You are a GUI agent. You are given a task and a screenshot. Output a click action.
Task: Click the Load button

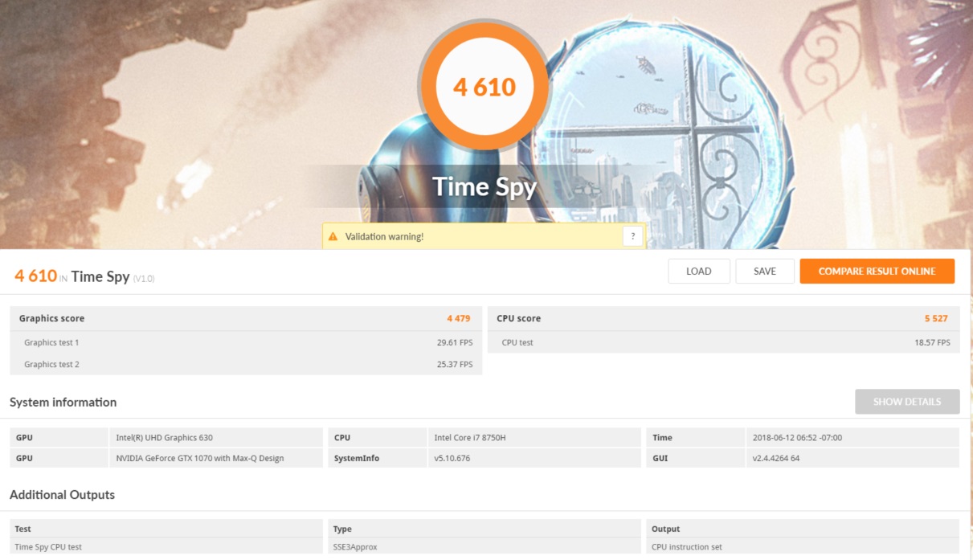click(698, 272)
